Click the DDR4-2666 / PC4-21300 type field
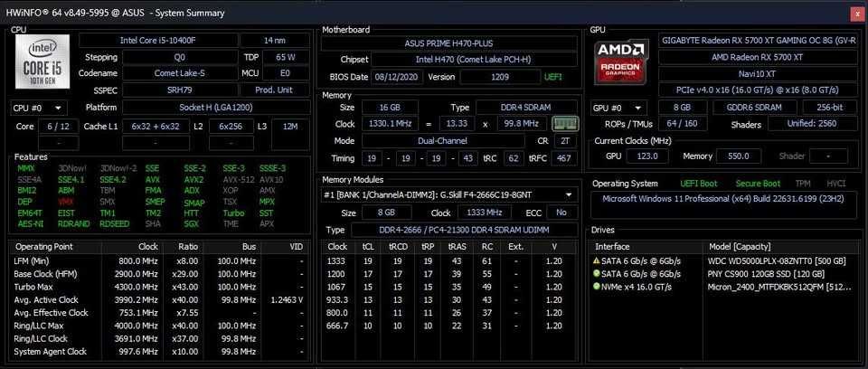868x369 pixels. pyautogui.click(x=464, y=230)
